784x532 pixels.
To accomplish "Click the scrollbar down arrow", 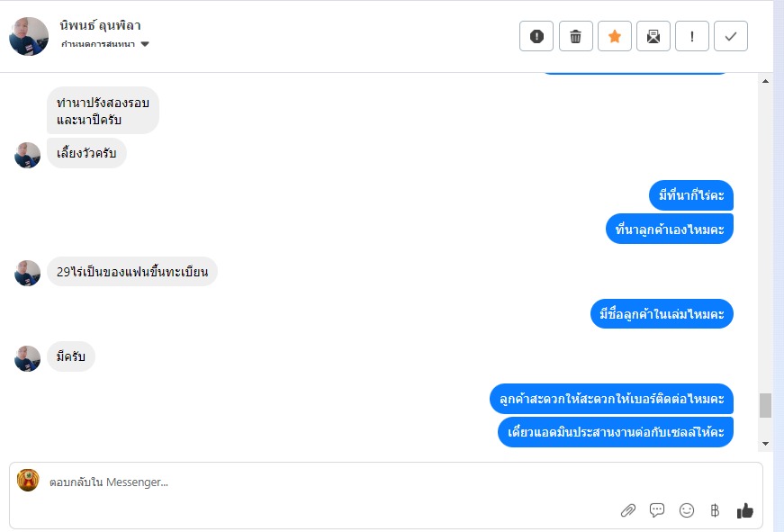I will click(765, 444).
